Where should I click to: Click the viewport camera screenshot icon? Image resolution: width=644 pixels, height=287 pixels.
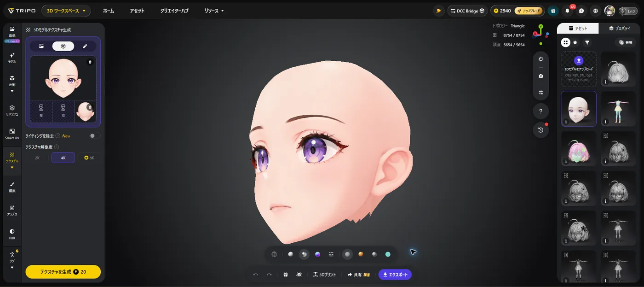pos(541,76)
